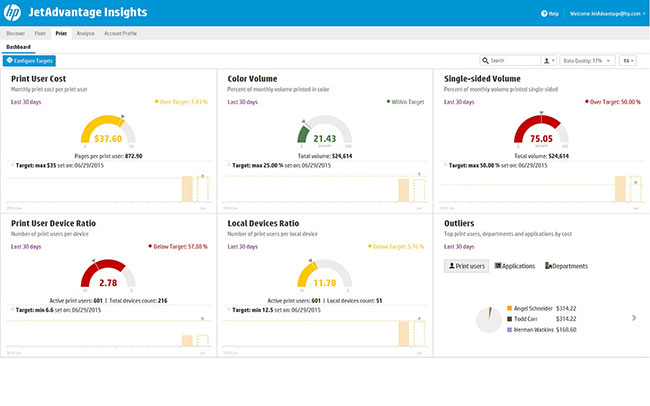Click the Single-sided Volume gauge target marker
Viewport: 650px width, 406px height.
pyautogui.click(x=541, y=113)
